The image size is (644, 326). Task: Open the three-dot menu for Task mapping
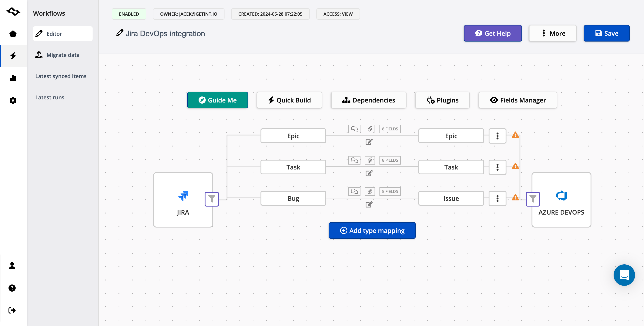498,167
